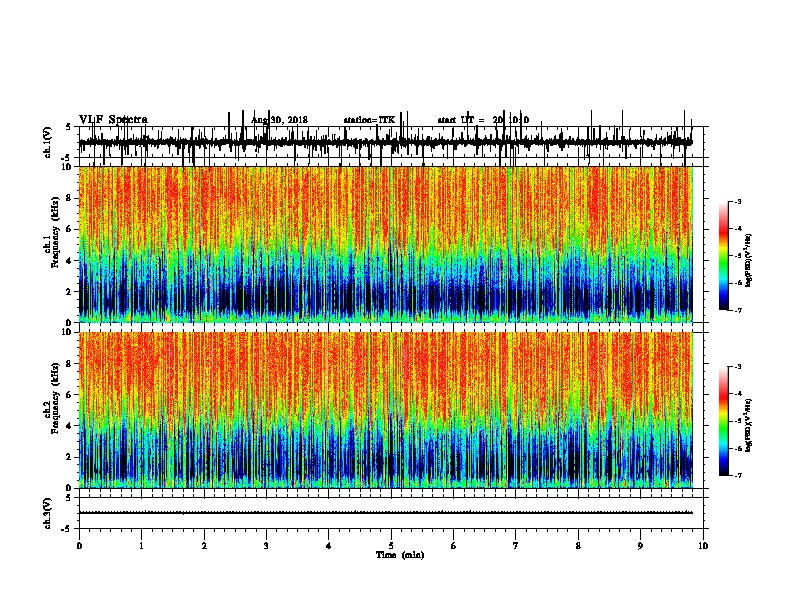Click the flat ch.3 voltage trace
The width and height of the screenshot is (792, 612).
pos(386,513)
